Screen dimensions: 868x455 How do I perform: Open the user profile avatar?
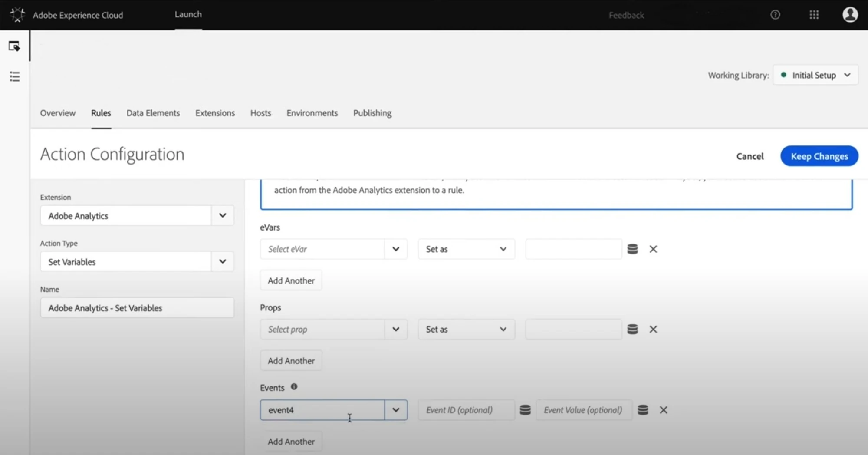point(850,14)
